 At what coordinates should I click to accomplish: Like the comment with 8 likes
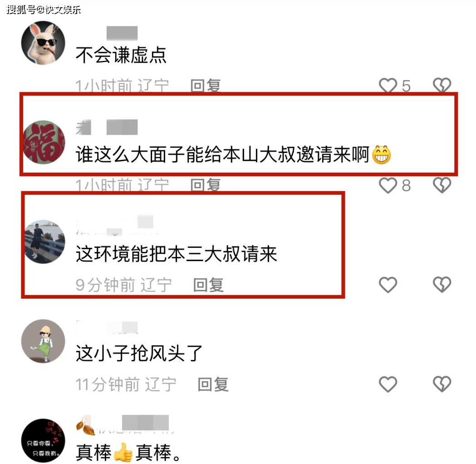pos(388,185)
